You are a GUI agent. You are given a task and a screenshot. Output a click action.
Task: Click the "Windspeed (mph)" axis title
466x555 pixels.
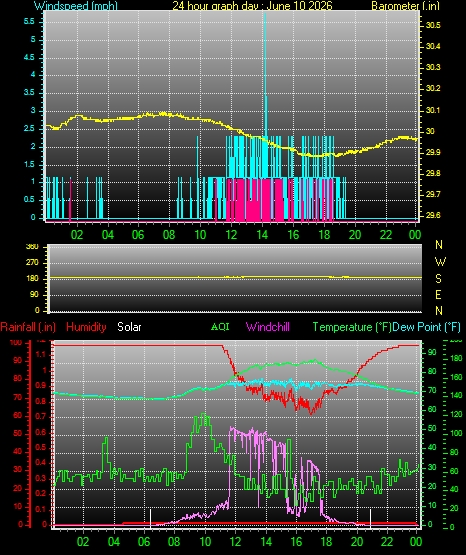point(76,5)
